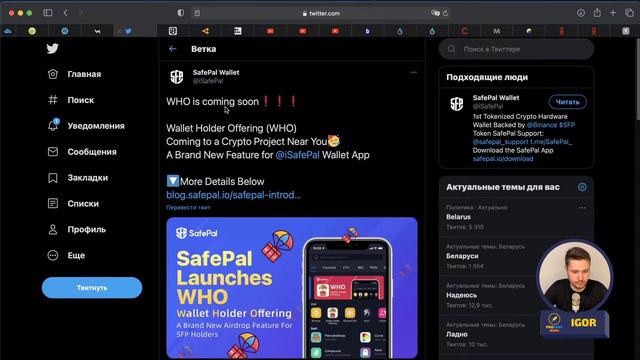Click SafePal Wallet name in suggested people
The image size is (640, 360).
[496, 98]
